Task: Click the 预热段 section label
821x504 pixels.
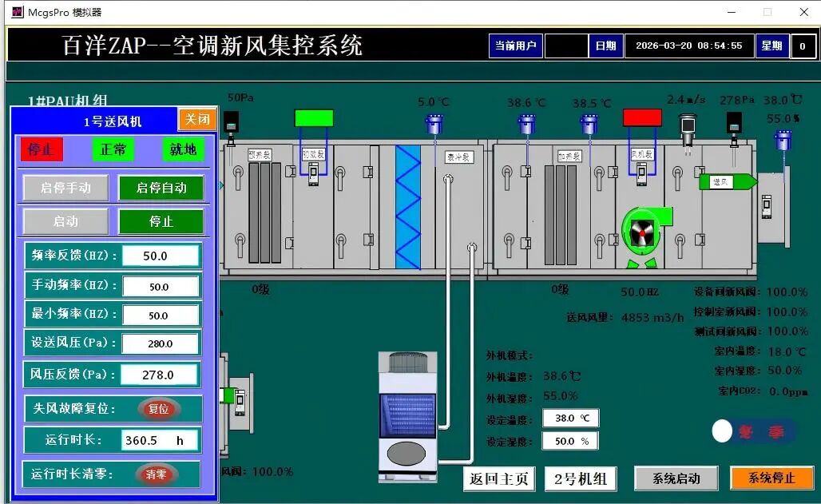Action: [260, 154]
